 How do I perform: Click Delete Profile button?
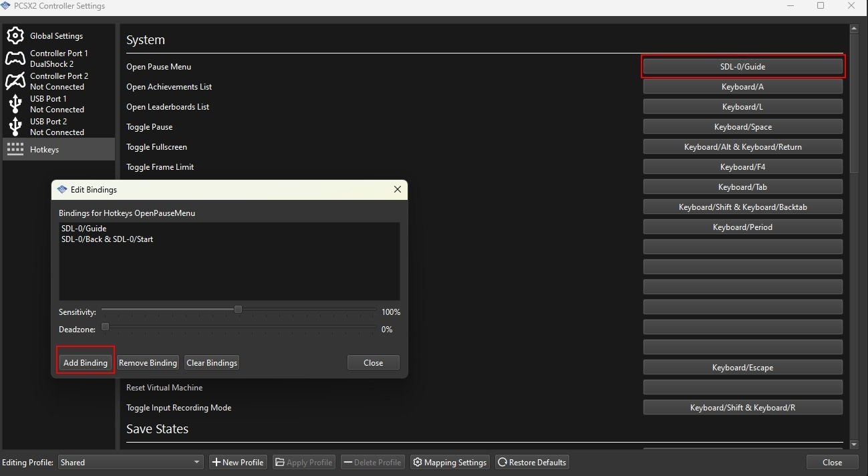click(373, 462)
